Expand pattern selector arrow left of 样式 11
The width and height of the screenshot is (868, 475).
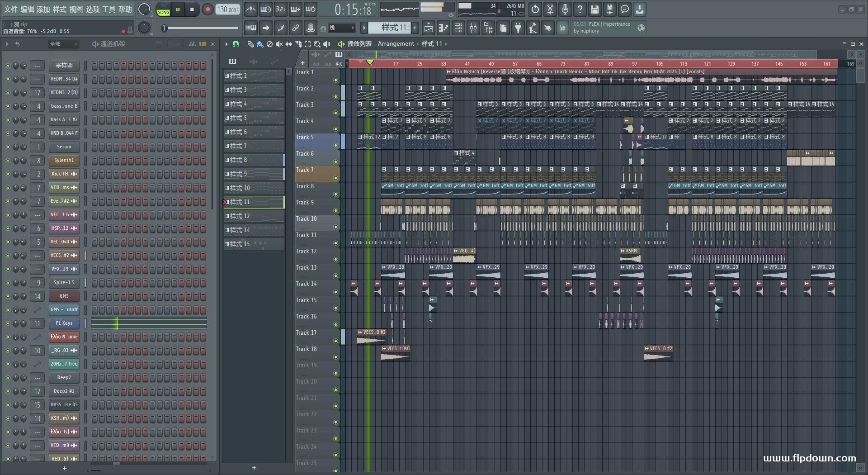[364, 28]
